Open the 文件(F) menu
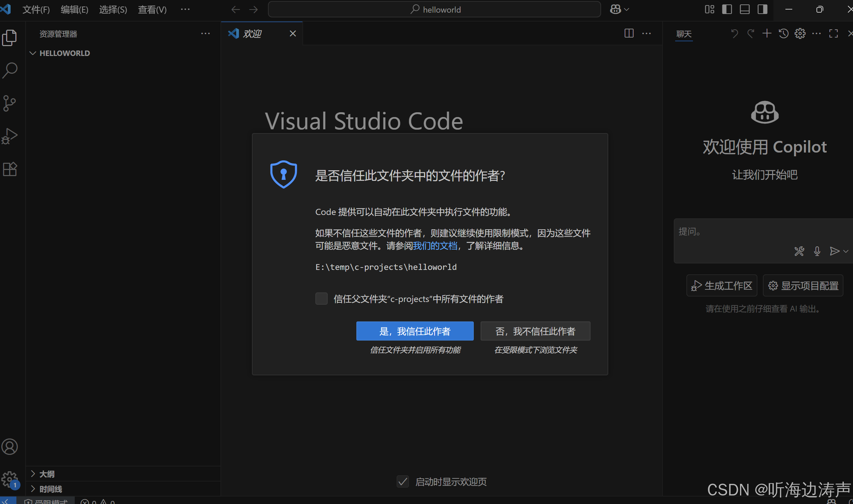853x504 pixels. click(36, 10)
